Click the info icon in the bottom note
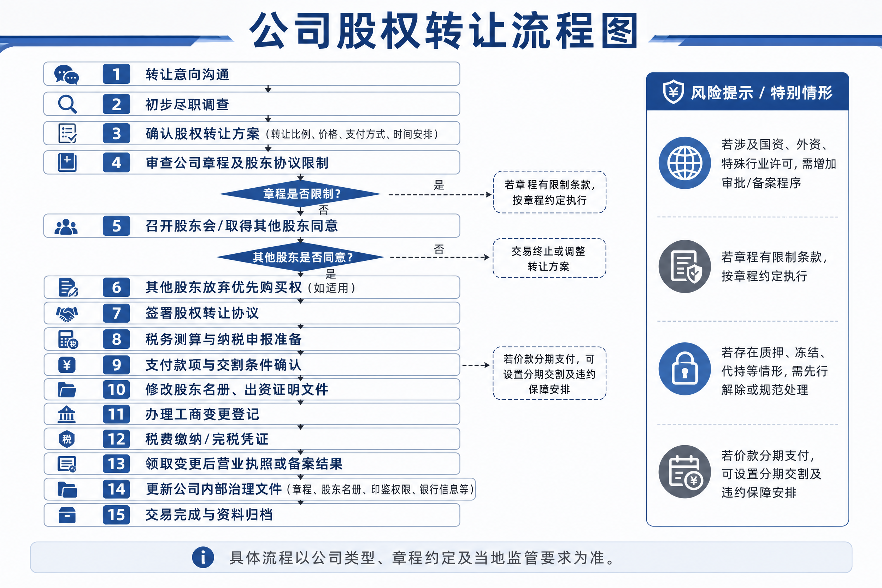 tap(203, 557)
